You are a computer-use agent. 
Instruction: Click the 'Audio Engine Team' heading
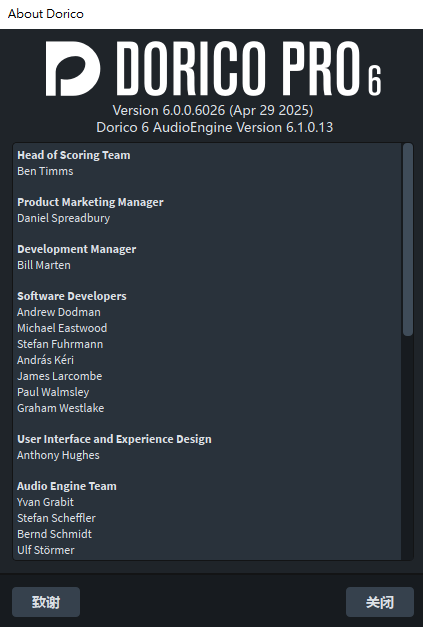point(67,486)
